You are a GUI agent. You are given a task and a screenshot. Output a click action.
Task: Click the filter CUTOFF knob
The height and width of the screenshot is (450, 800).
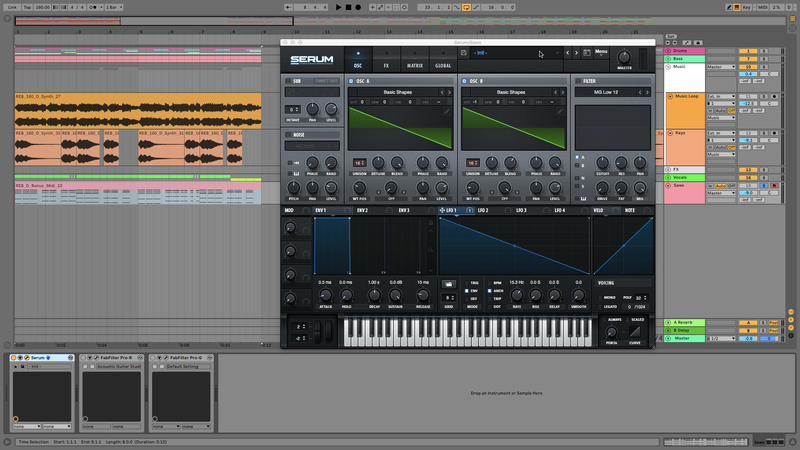coord(602,163)
